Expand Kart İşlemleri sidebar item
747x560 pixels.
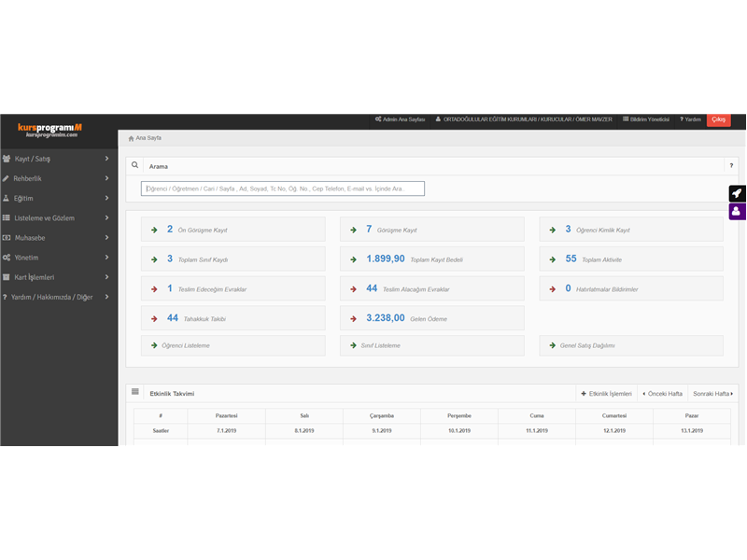(59, 277)
